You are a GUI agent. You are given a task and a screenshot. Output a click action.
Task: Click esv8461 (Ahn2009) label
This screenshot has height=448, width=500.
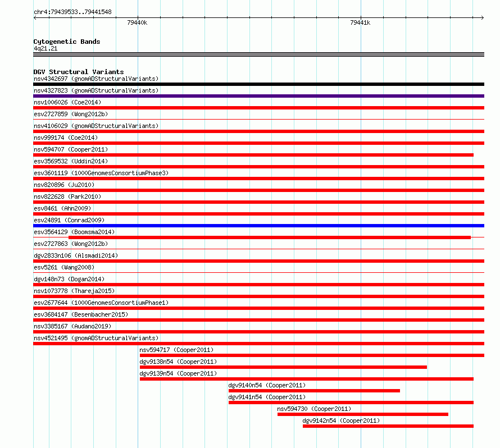pyautogui.click(x=62, y=208)
